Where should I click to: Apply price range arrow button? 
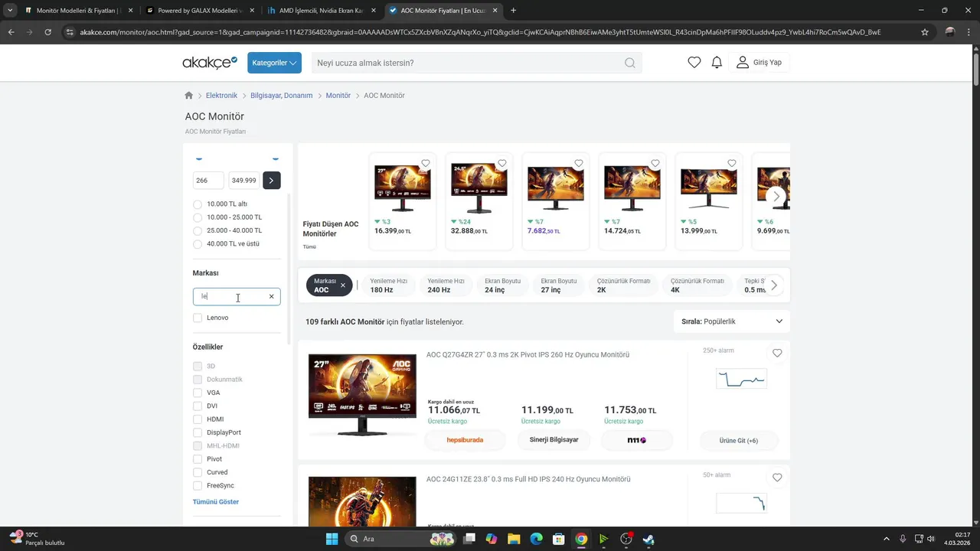coord(271,181)
